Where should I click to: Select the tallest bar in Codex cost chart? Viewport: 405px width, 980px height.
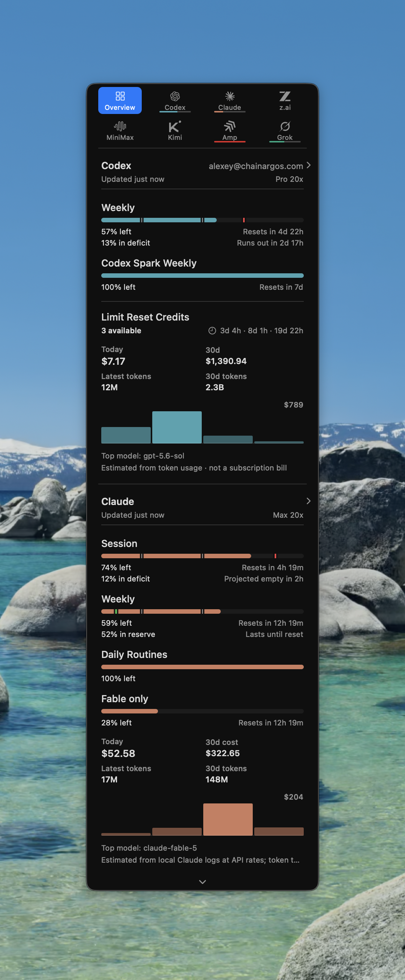[x=177, y=427]
